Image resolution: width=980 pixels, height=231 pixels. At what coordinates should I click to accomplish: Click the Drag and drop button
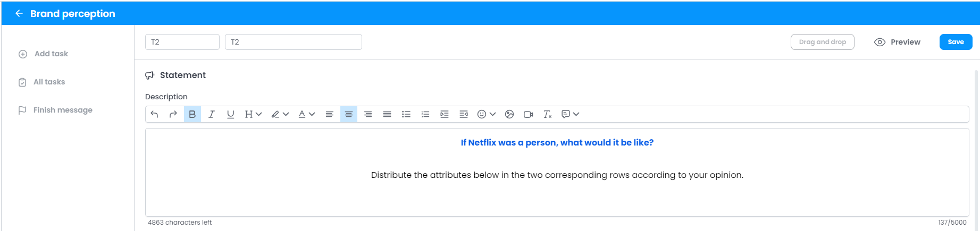pos(823,42)
